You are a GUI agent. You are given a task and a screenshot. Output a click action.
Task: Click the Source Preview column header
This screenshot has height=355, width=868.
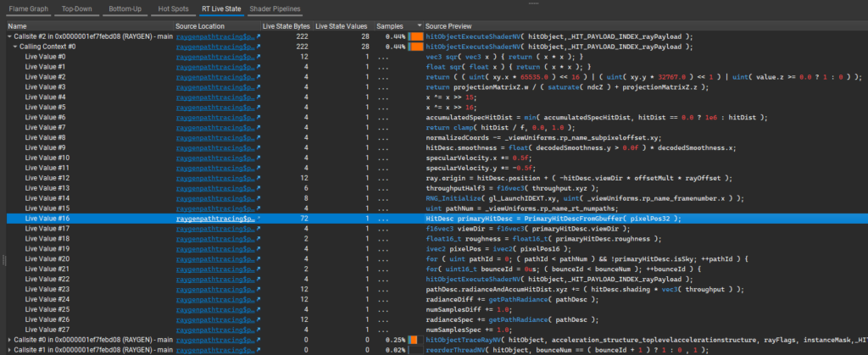pyautogui.click(x=645, y=26)
